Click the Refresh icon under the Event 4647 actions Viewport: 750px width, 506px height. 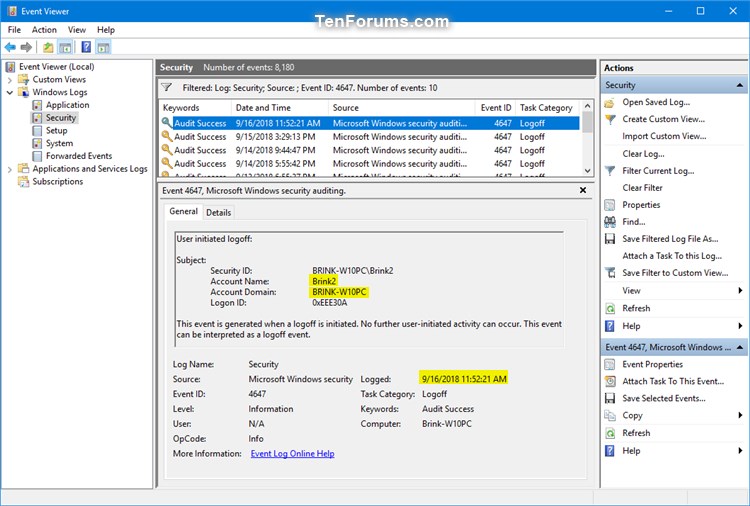[x=610, y=433]
